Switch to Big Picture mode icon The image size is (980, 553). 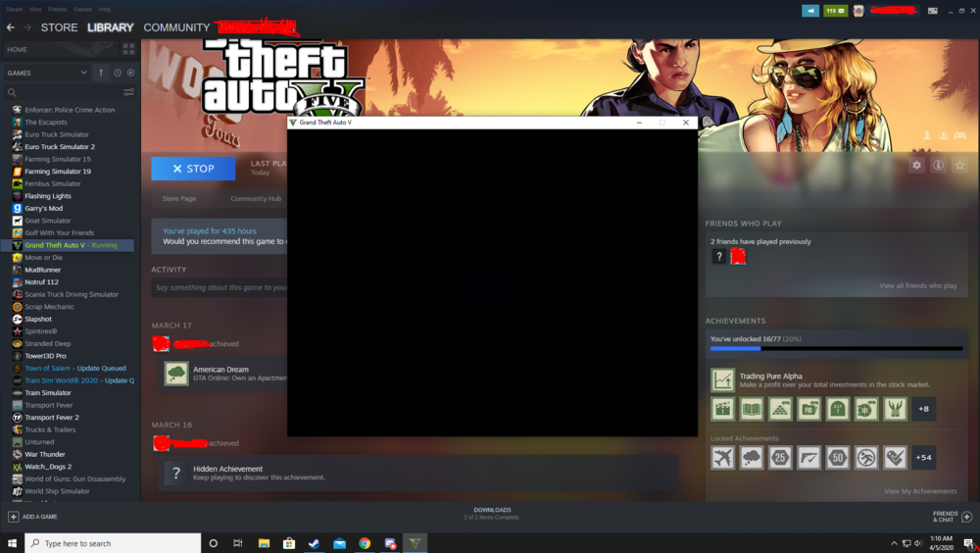(x=933, y=11)
